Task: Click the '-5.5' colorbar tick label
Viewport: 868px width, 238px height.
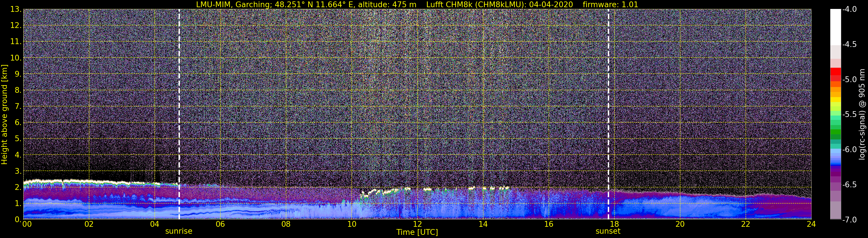Action: (849, 115)
